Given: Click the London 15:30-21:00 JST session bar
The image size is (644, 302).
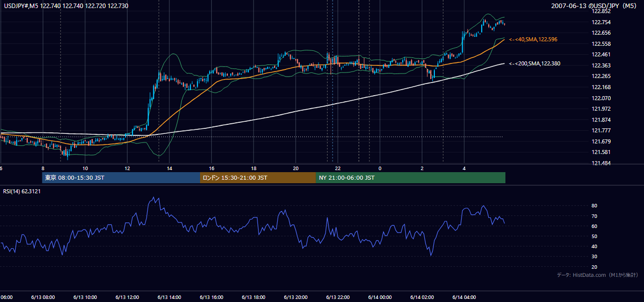Looking at the screenshot, I should [258, 178].
